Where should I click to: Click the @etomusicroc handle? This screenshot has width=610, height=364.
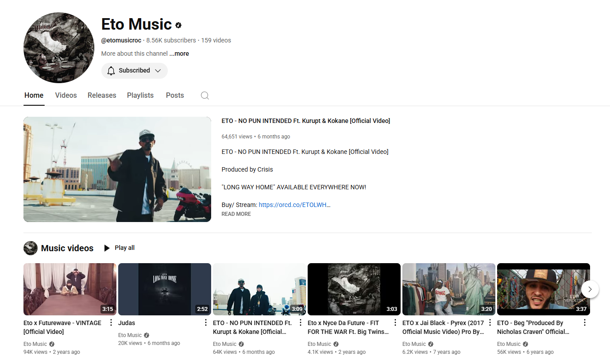click(x=121, y=40)
